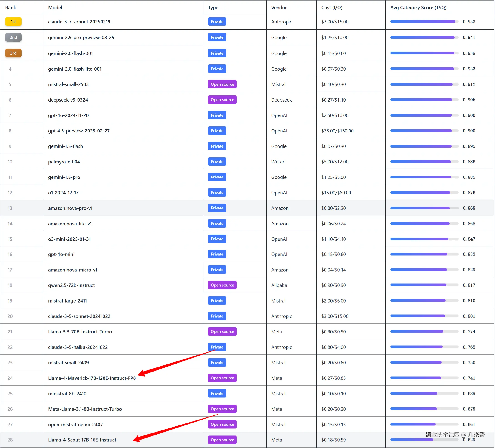The width and height of the screenshot is (495, 448).
Task: Sort by the Model column header
Action: tap(55, 8)
